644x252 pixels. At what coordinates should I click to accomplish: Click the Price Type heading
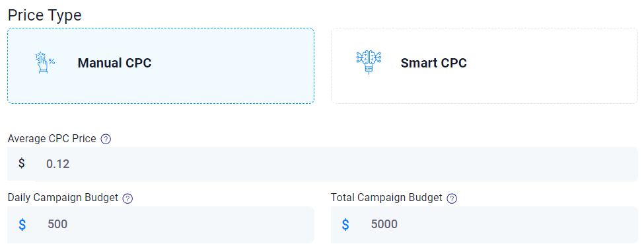tap(44, 15)
